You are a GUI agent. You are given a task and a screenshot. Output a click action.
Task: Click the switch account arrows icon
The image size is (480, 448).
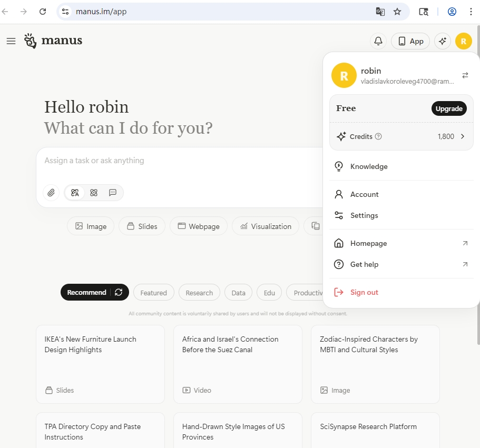[x=465, y=75]
